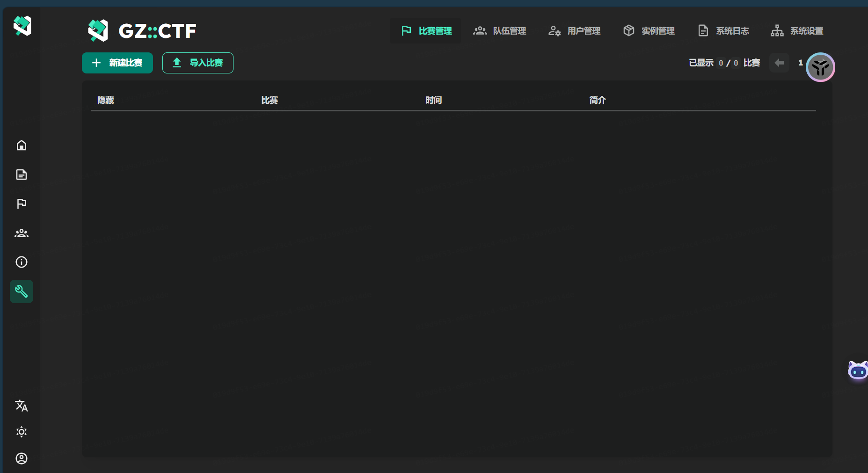Viewport: 868px width, 473px height.
Task: Open the language switch icon
Action: (22, 406)
